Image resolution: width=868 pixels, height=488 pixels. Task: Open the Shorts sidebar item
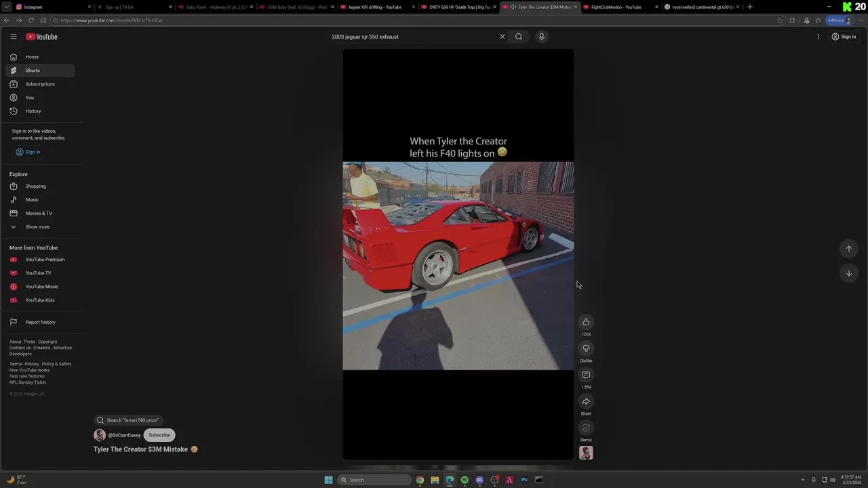click(x=40, y=70)
